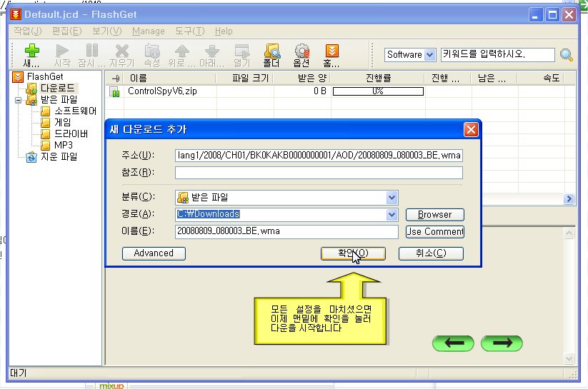Open the Software search category dropdown

(429, 55)
